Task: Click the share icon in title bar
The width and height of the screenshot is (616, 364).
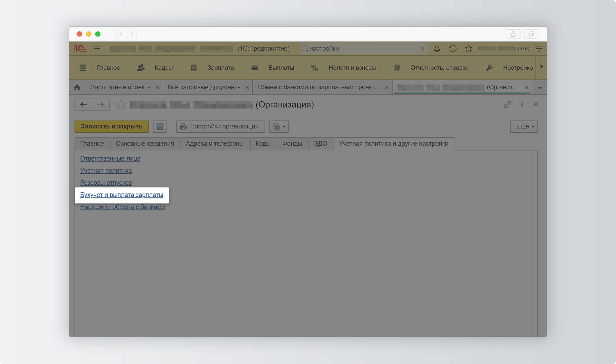Action: [513, 34]
